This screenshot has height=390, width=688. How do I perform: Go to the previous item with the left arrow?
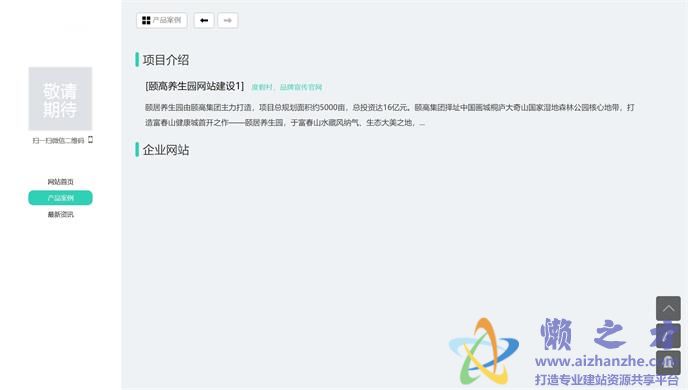tap(204, 20)
